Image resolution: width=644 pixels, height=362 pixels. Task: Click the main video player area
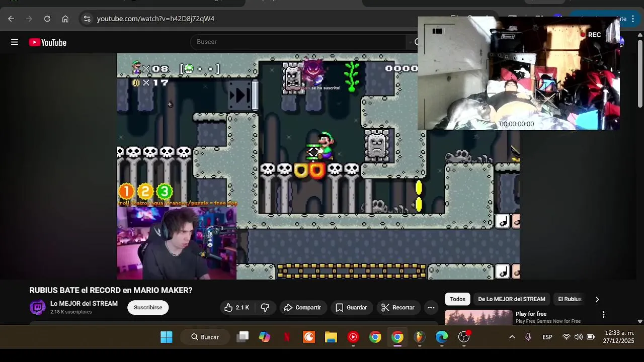click(318, 166)
